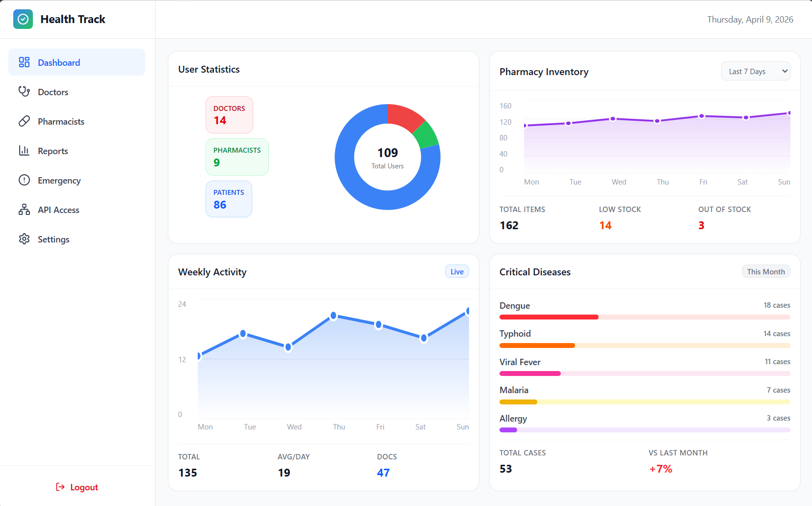Screen dimensions: 812x506
Task: Go to the Reports page
Action: click(x=53, y=151)
